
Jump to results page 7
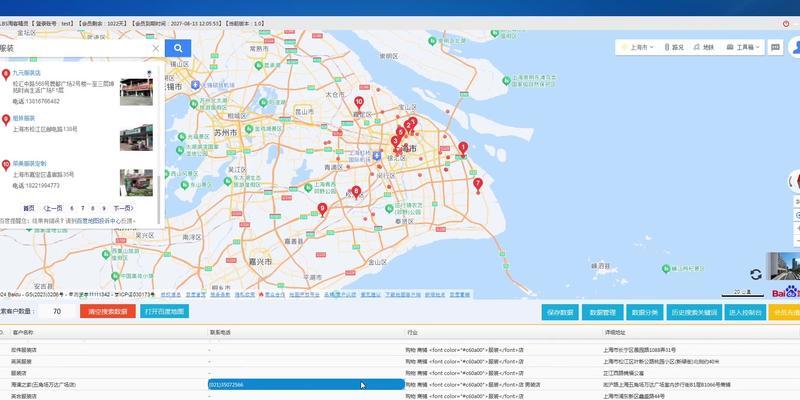(83, 208)
